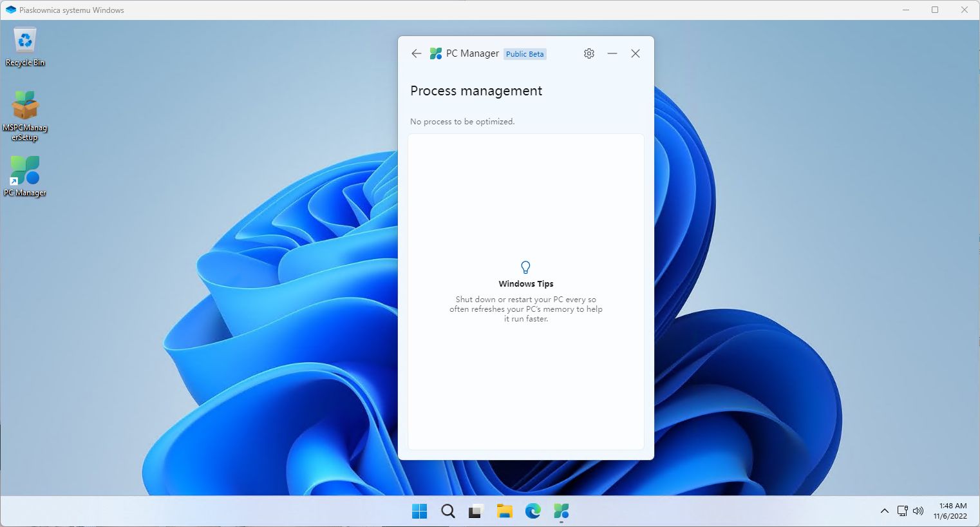Image resolution: width=980 pixels, height=527 pixels.
Task: Click the PC Manager taskbar icon
Action: tap(561, 512)
